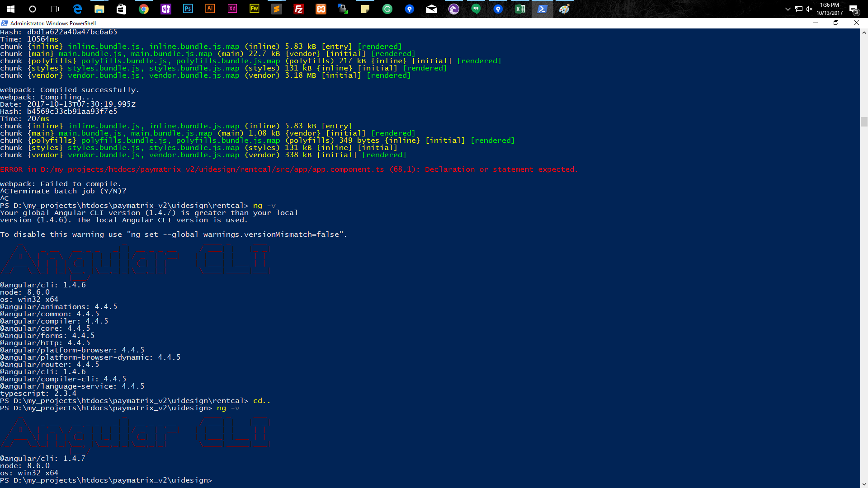Open the Windows Start menu
Image resolution: width=868 pixels, height=488 pixels.
point(11,9)
